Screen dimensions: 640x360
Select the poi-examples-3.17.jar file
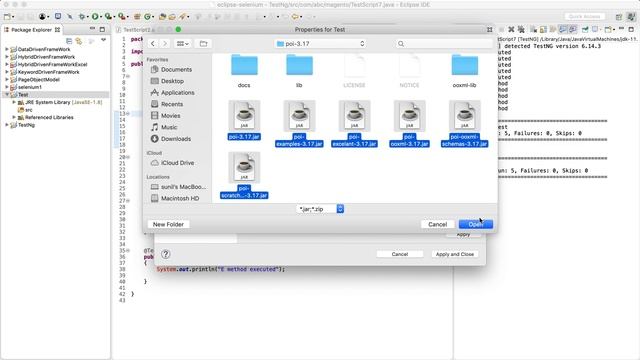pos(299,124)
